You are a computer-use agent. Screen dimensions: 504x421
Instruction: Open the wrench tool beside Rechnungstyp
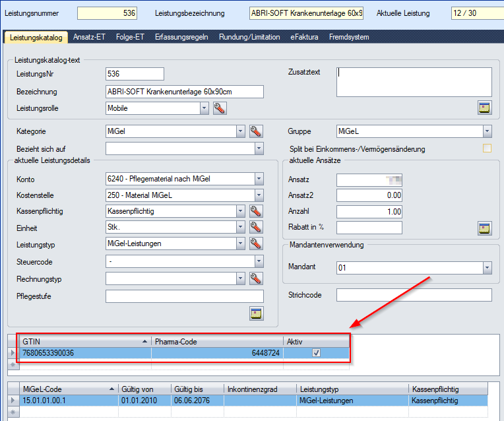(256, 278)
